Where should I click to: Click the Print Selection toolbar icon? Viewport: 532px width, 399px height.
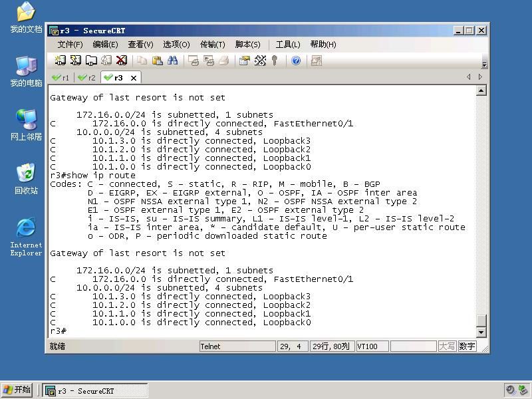pyautogui.click(x=208, y=61)
